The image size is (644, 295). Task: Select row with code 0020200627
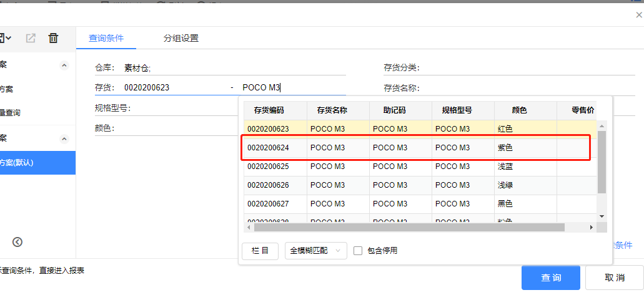click(x=420, y=204)
